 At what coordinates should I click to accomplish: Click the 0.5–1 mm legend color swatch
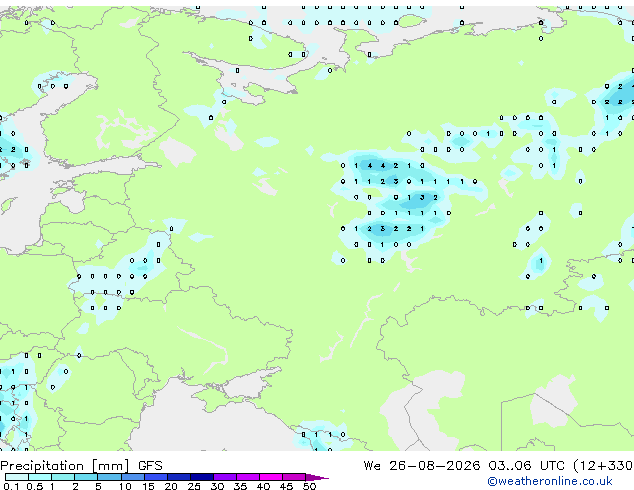40,477
